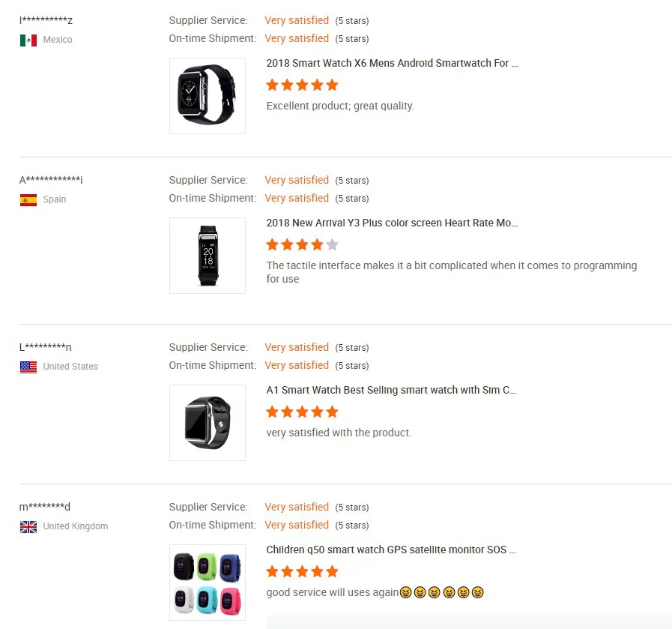Open the Y3 Plus Heart Rate product link

click(392, 223)
